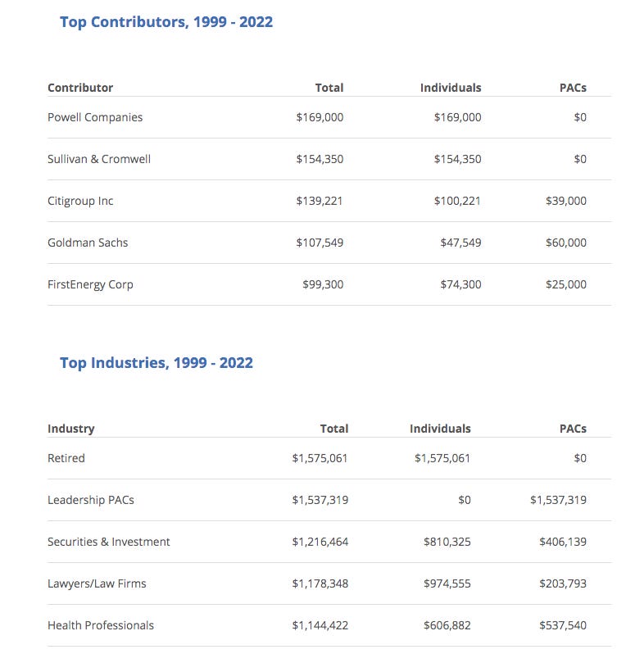Viewport: 626px width, 672px height.
Task: Select Citigroup Inc's total $139,221
Action: [320, 201]
